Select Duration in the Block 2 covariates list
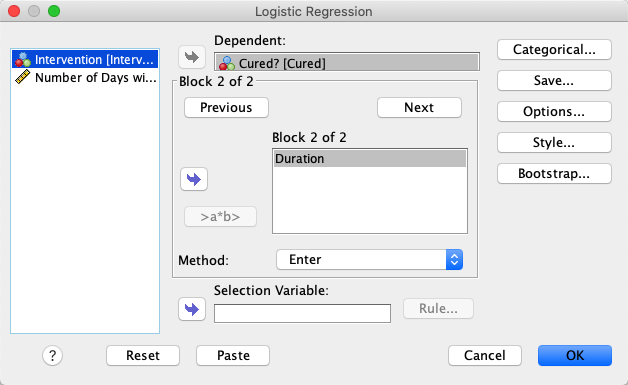 point(370,159)
